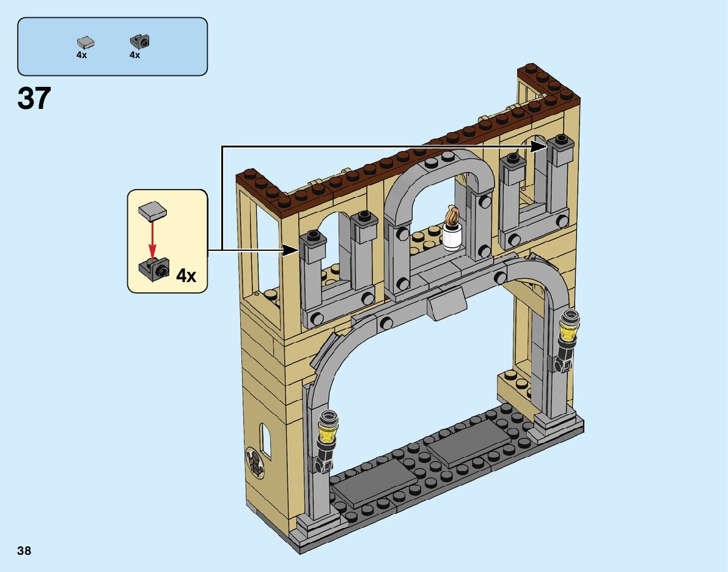Image resolution: width=728 pixels, height=572 pixels.
Task: Click the 4x label under the flat tile
Action: point(82,55)
